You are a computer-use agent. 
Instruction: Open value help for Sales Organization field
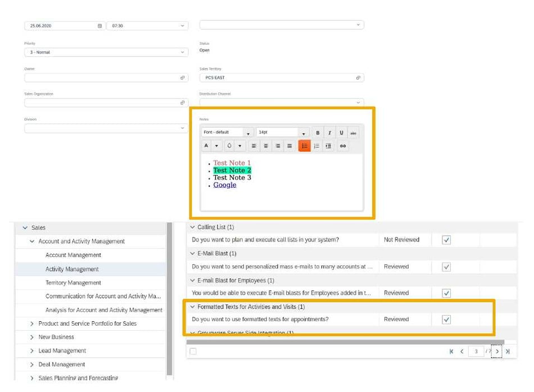183,102
